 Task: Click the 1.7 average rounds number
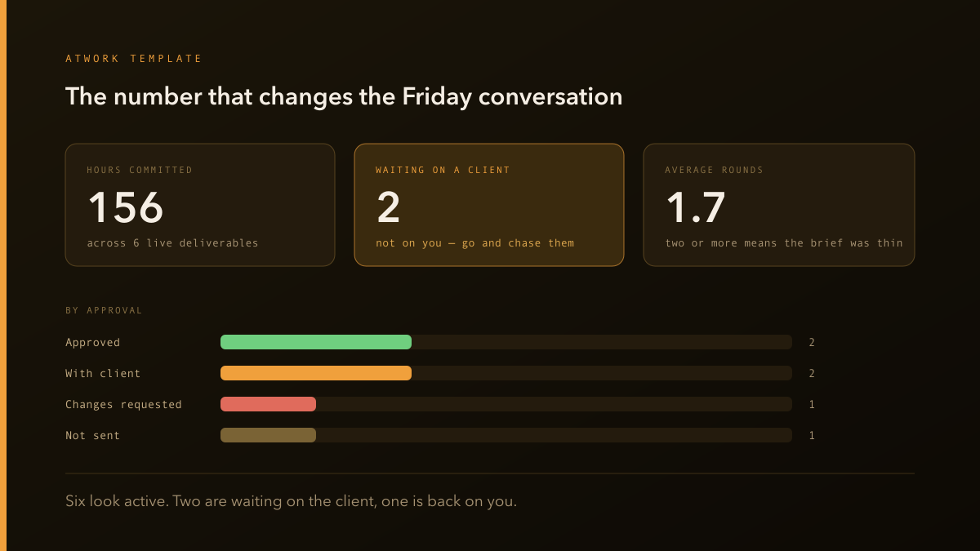click(696, 207)
